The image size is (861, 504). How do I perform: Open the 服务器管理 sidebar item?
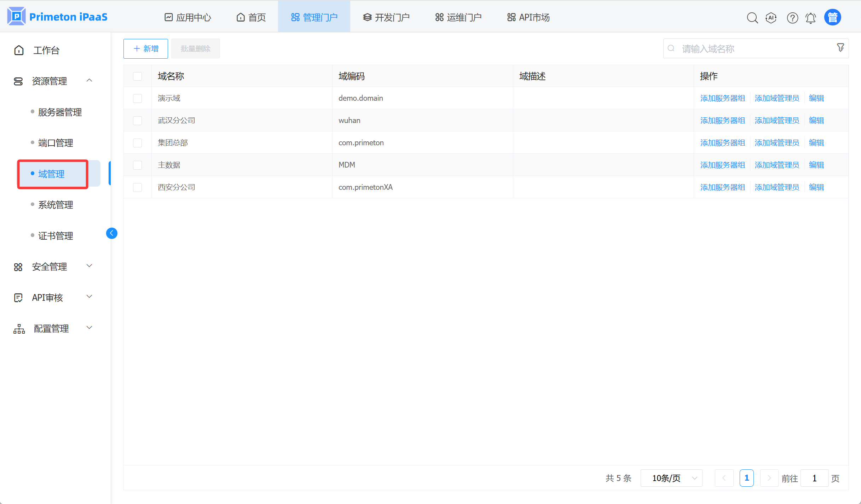pos(60,112)
